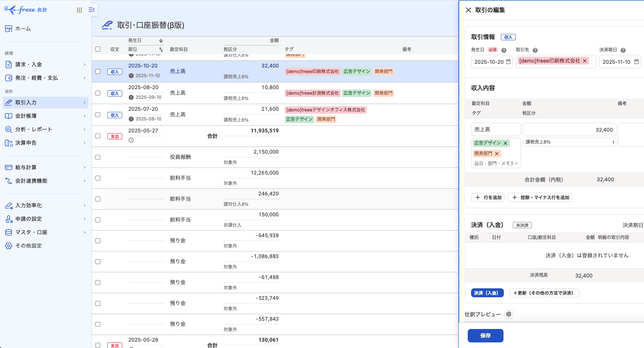The image size is (644, 348).
Task: Check the 役員報酬 2,150,000 row
Action: point(98,157)
